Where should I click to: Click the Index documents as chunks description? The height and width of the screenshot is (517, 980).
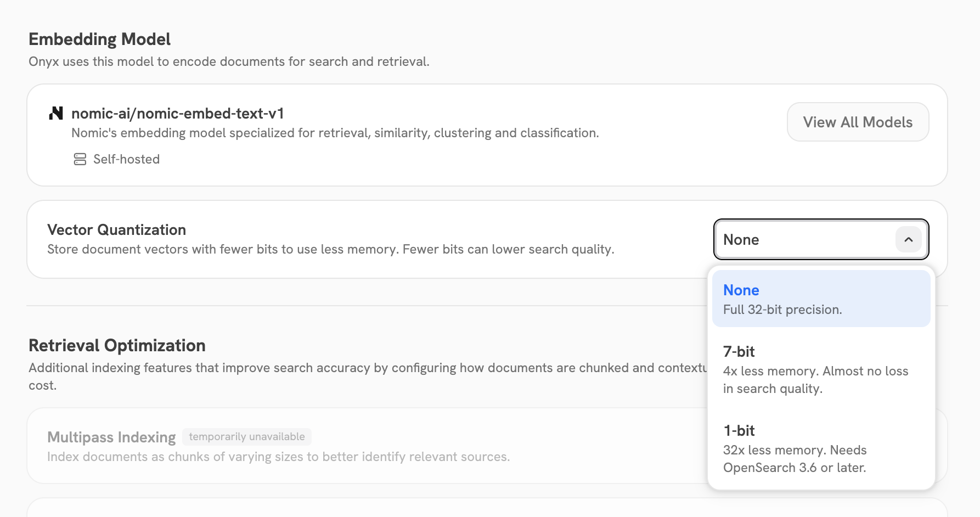tap(279, 457)
